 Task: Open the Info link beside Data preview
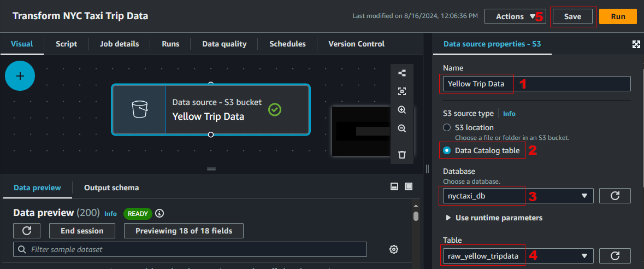tap(110, 214)
